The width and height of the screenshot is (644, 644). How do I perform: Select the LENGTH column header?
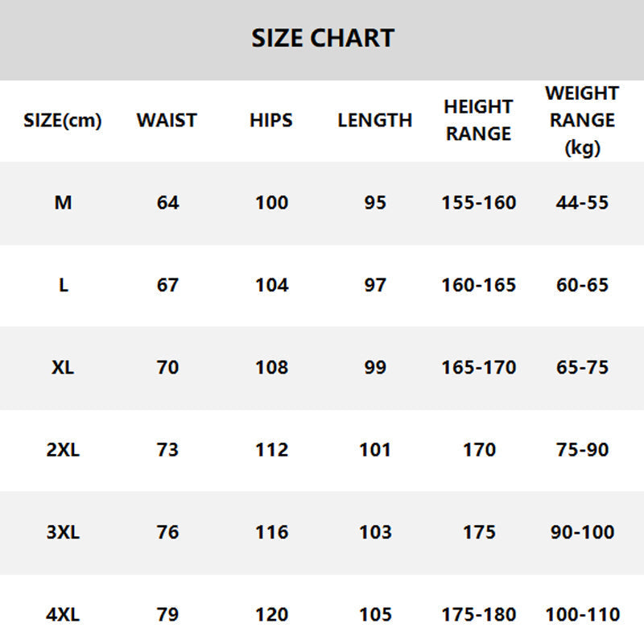pos(374,121)
